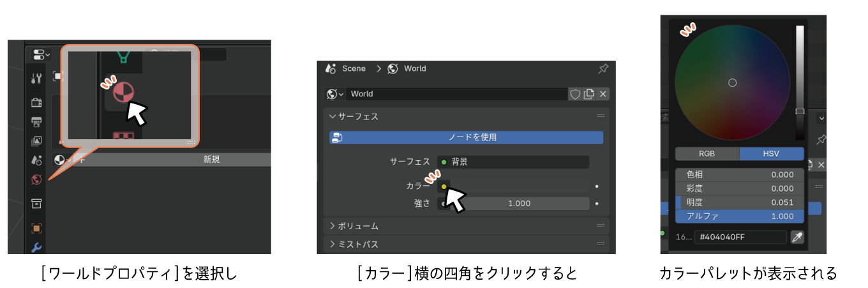Viewport: 868px width, 288px height.
Task: Click the ノードを使用 button
Action: [x=466, y=137]
